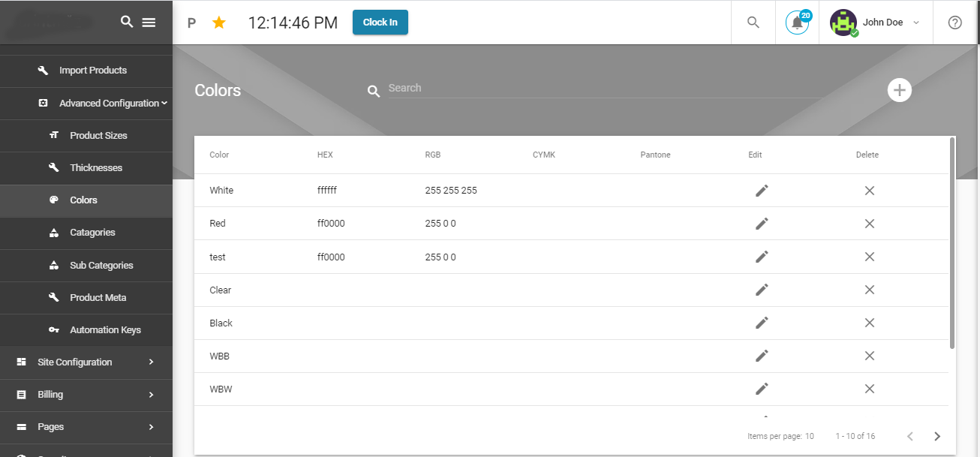Expand Billing menu
This screenshot has height=457, width=980.
pyautogui.click(x=151, y=394)
